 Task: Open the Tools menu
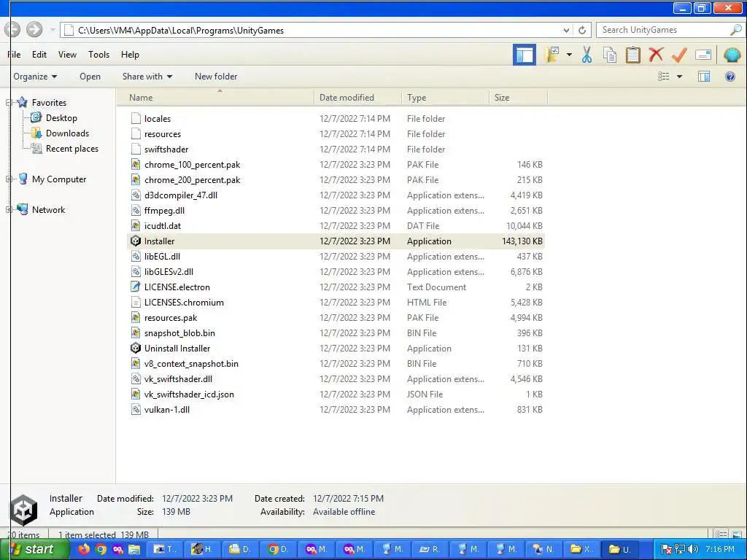(x=98, y=55)
